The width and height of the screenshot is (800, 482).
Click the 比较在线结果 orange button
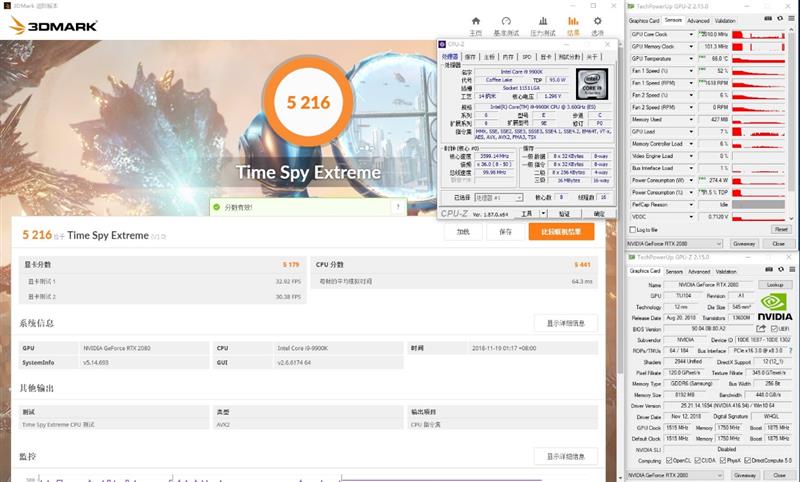[561, 232]
